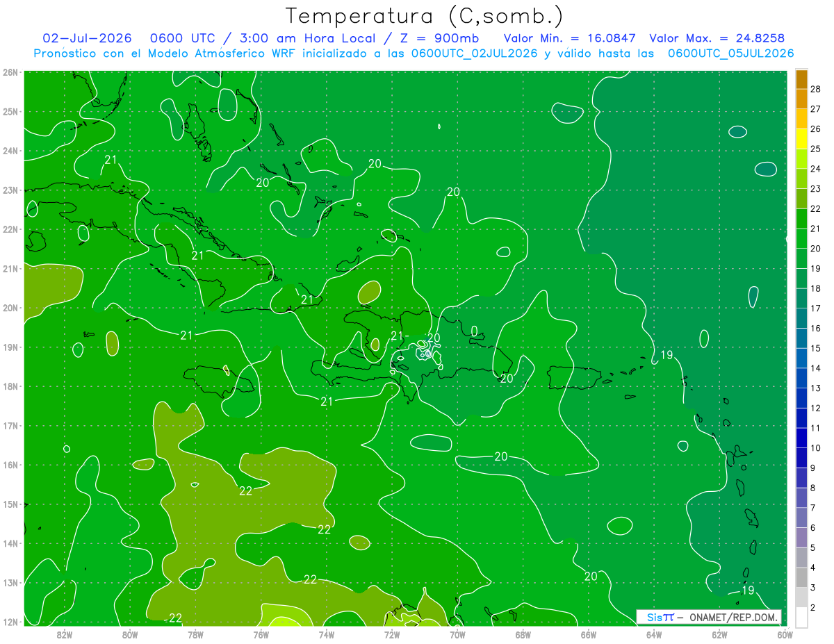Viewport: 834px width, 644px height.
Task: Click the '23N' latitude label
Action: click(x=10, y=190)
